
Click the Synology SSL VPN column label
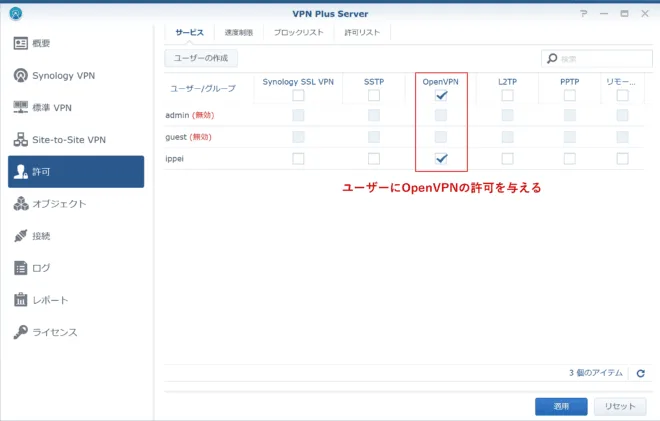[298, 82]
